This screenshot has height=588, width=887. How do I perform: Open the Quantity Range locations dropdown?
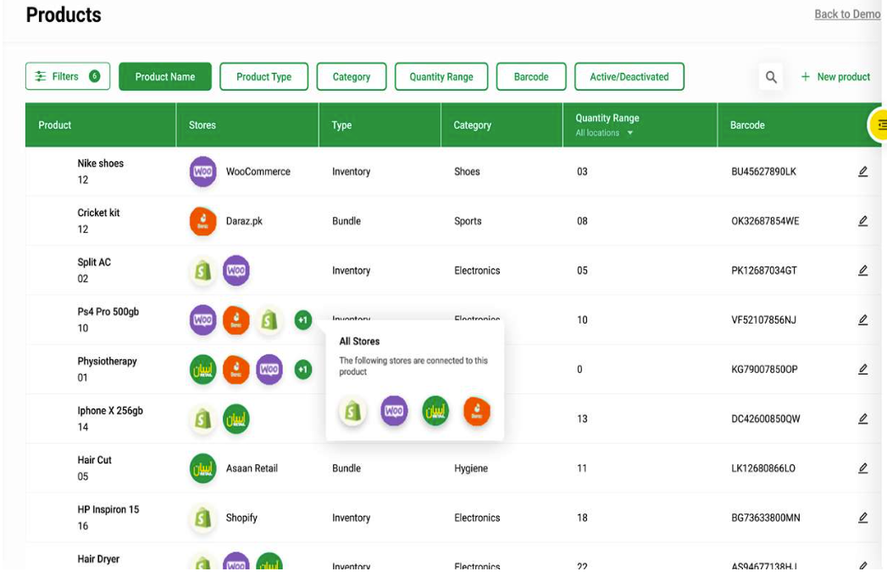604,132
